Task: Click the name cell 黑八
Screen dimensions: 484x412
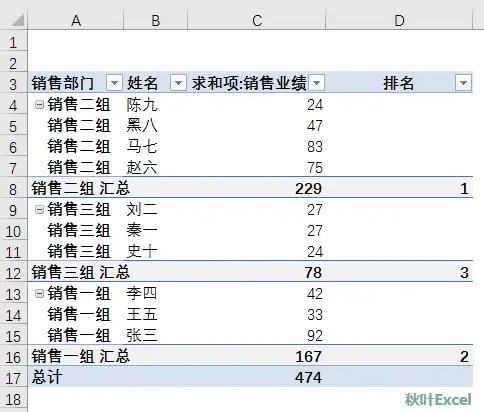Action: 142,126
